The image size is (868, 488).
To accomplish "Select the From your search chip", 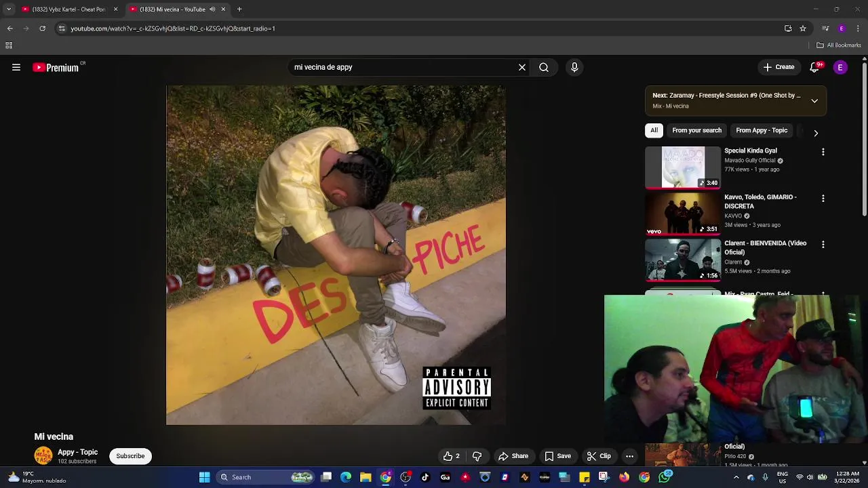I will coord(696,130).
